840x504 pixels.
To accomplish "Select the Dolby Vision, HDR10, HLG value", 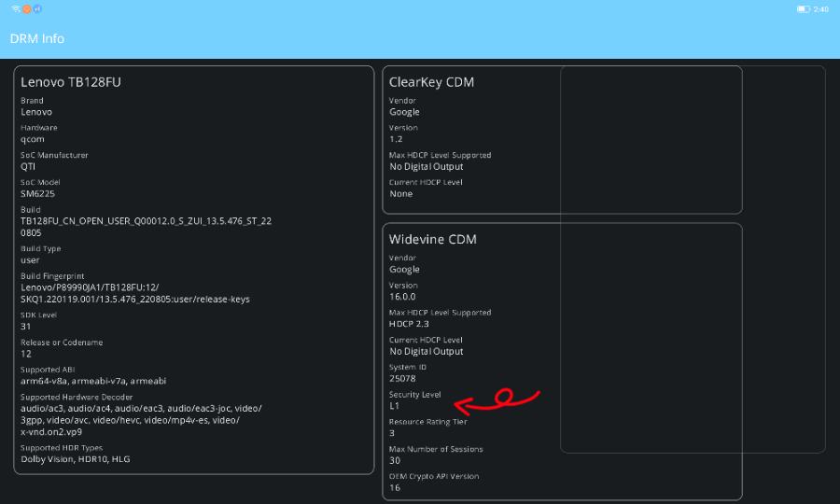I will pos(75,459).
